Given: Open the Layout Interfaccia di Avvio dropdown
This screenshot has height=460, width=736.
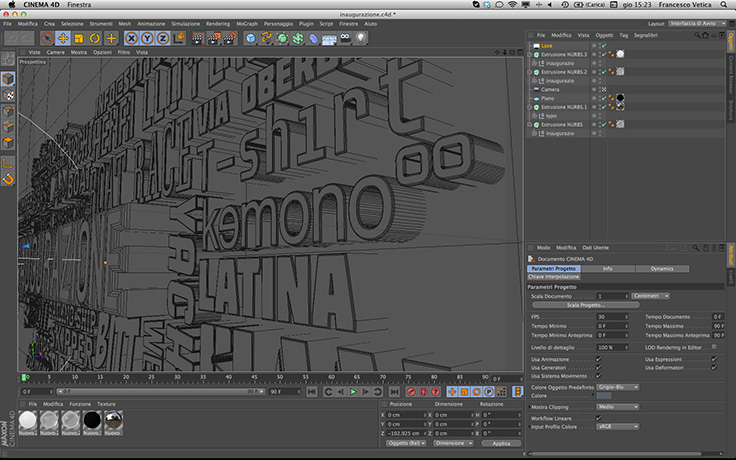Looking at the screenshot, I should pos(698,23).
